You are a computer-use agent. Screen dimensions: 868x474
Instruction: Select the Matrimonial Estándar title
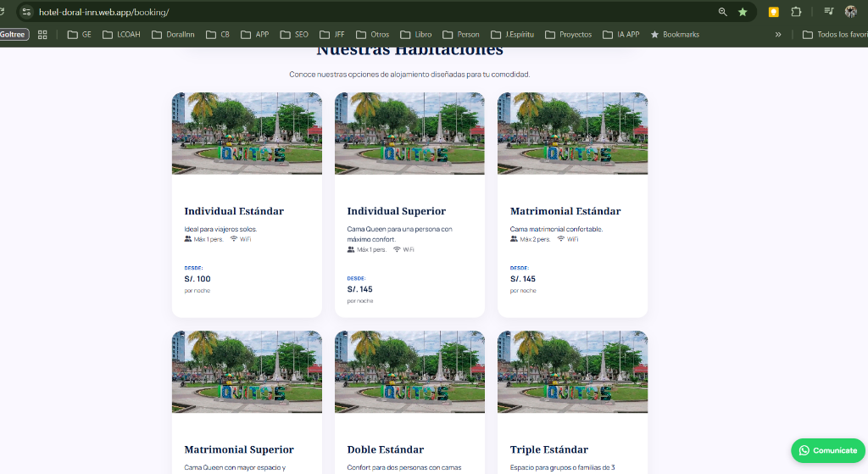click(x=565, y=211)
